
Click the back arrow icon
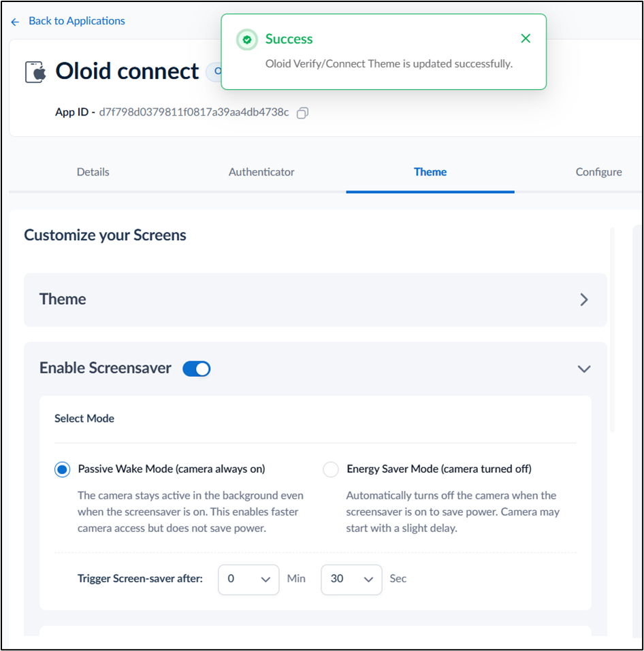click(15, 22)
